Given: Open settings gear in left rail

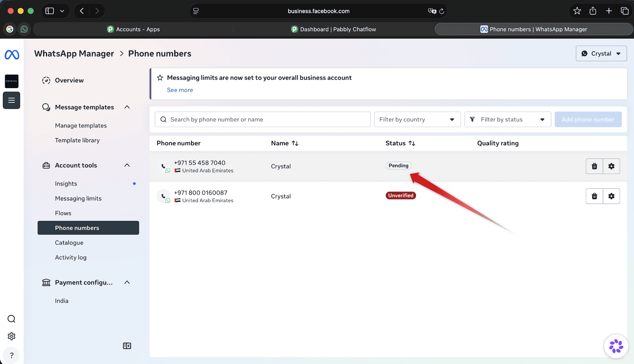Looking at the screenshot, I should [x=11, y=336].
